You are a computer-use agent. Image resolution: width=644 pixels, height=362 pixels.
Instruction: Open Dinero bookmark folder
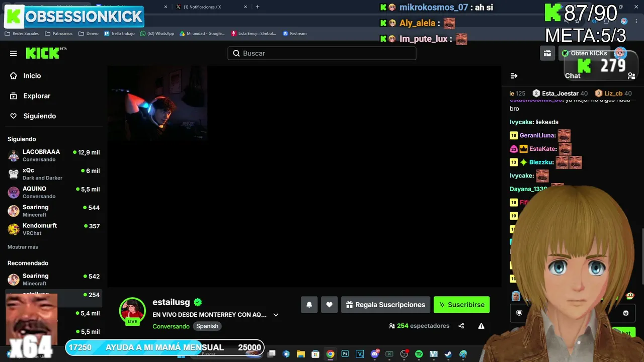coord(89,34)
